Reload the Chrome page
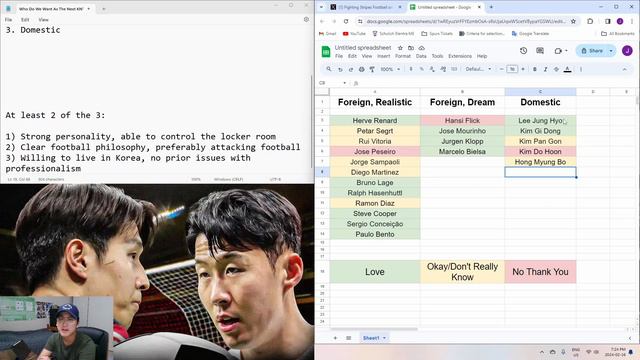 point(346,21)
